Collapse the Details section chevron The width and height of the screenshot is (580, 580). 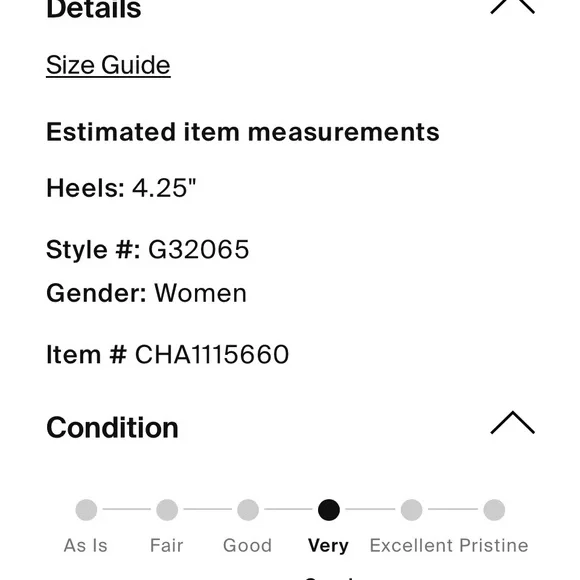[512, 6]
